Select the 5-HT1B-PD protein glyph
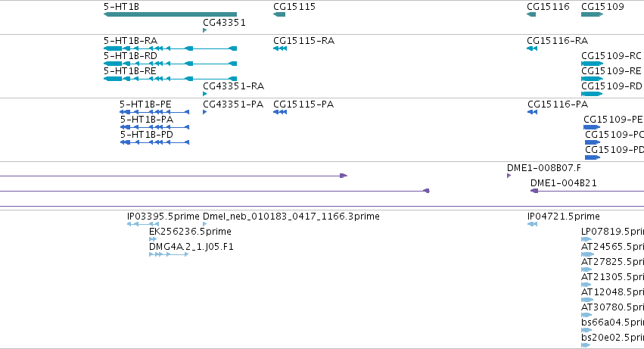 [x=154, y=142]
